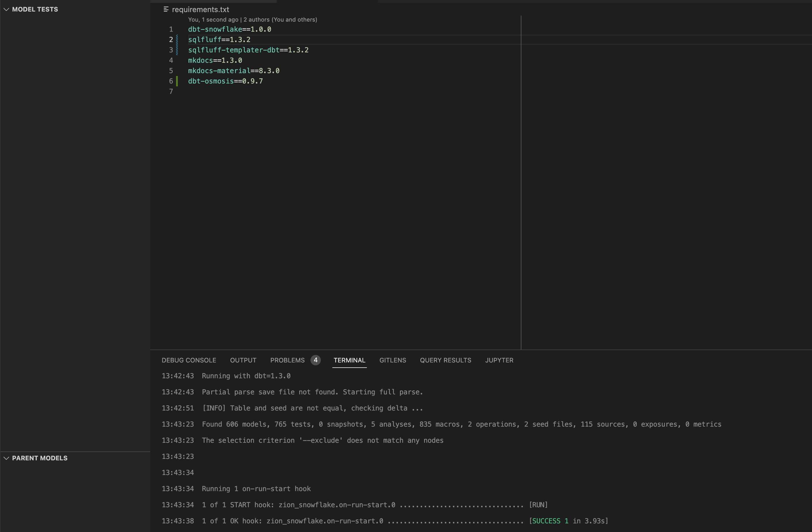
Task: Click the added-line gutter marker beside line 6
Action: pos(177,81)
